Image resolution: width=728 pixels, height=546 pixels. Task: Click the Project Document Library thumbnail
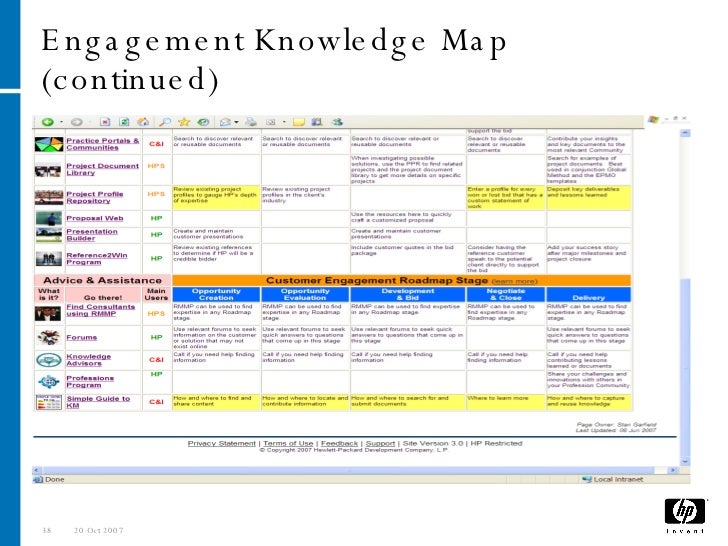pos(49,171)
